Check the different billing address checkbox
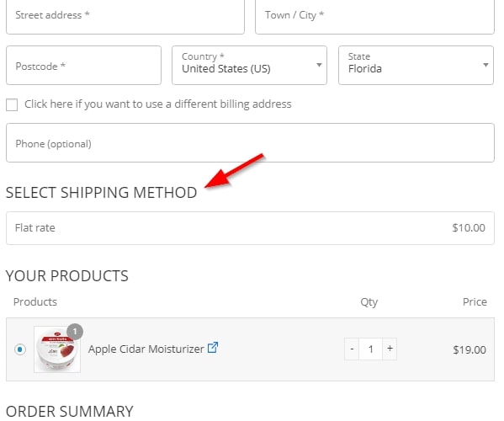Screen dimensions: 504x421 [x=12, y=105]
